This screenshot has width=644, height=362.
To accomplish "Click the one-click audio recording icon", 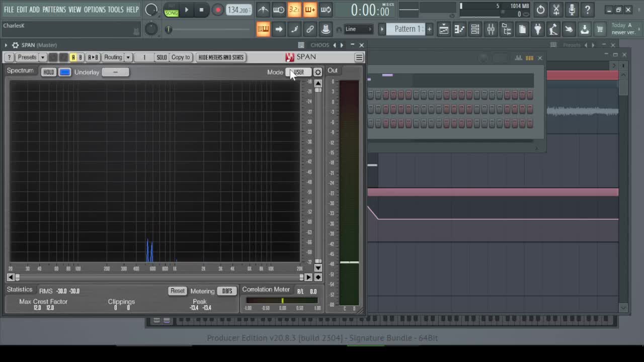I will tap(569, 30).
